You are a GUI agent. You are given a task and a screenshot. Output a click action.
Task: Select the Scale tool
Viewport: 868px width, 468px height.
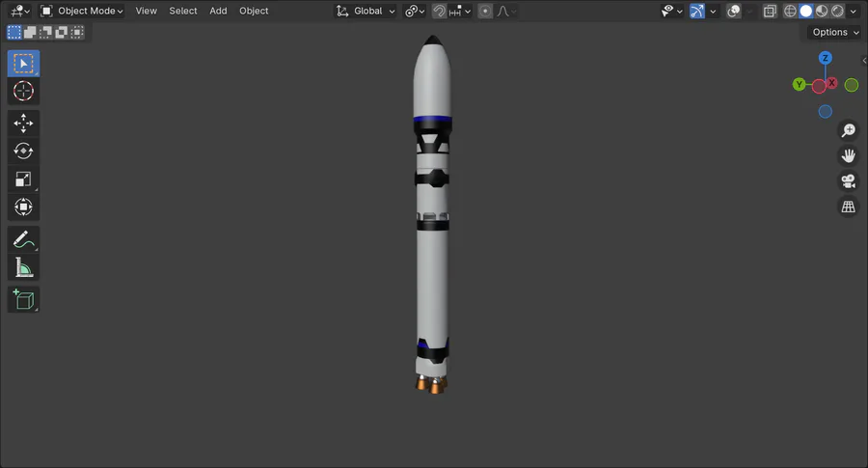coord(23,179)
